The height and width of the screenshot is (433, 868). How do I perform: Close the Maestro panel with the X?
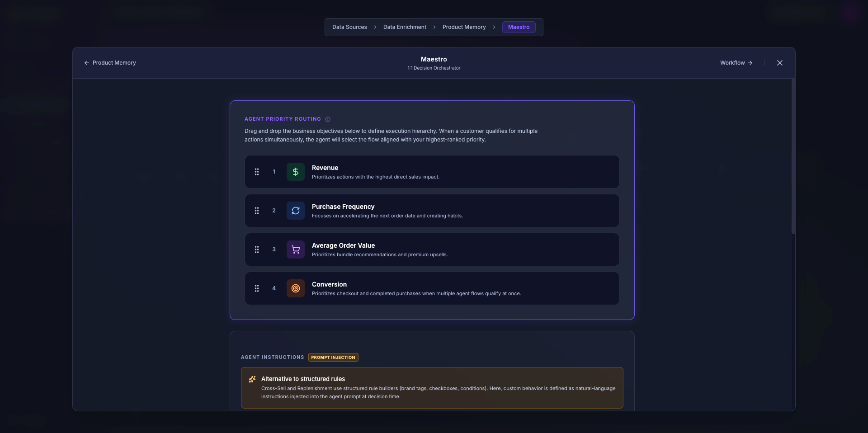click(x=780, y=63)
